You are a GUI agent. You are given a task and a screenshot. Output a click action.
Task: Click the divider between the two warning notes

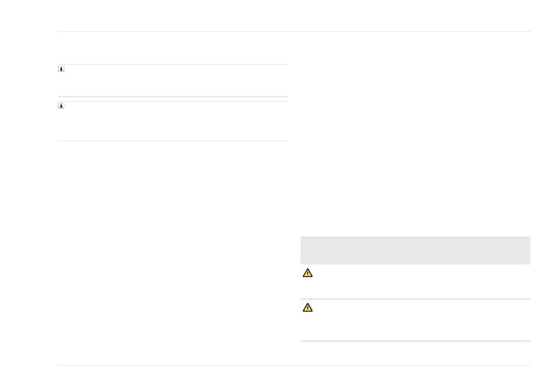click(x=415, y=299)
